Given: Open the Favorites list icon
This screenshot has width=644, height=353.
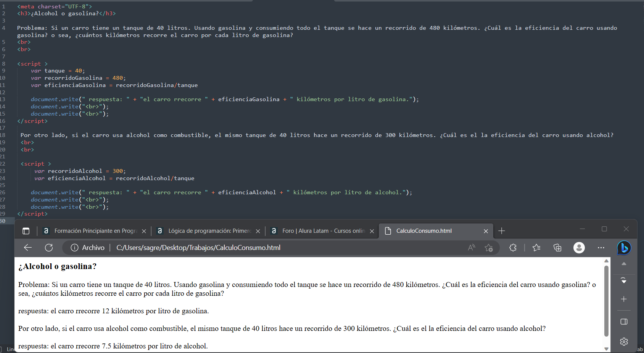Looking at the screenshot, I should click(536, 248).
